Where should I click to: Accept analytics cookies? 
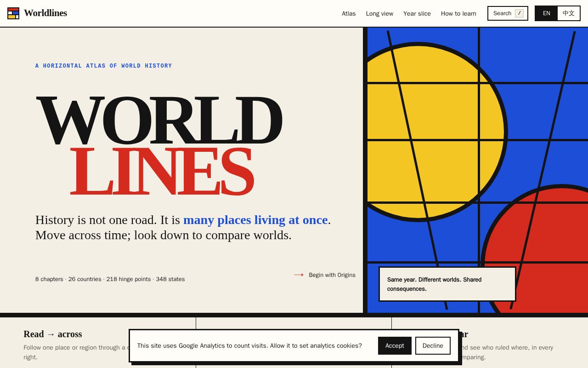pyautogui.click(x=395, y=345)
